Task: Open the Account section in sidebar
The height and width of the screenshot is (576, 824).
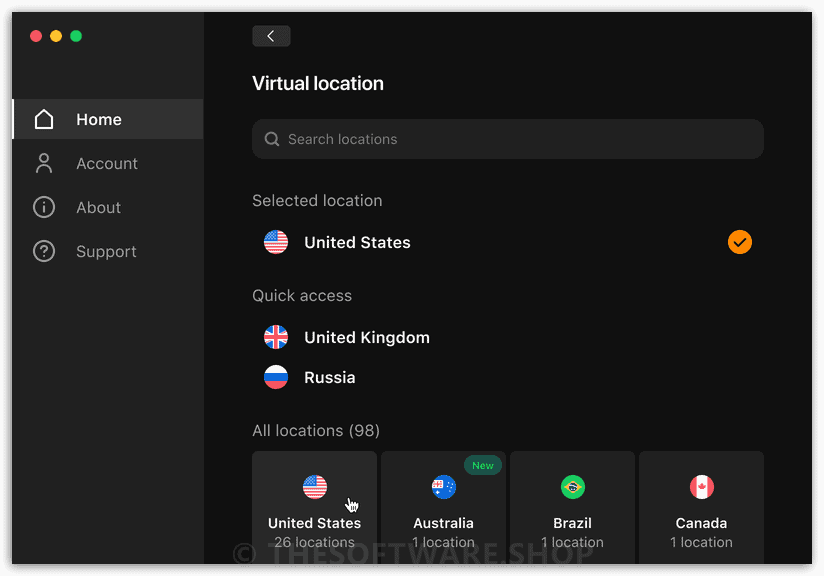Action: tap(108, 163)
